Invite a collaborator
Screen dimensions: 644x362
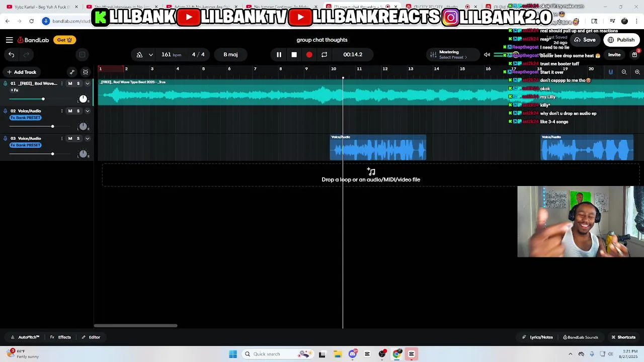(x=614, y=54)
